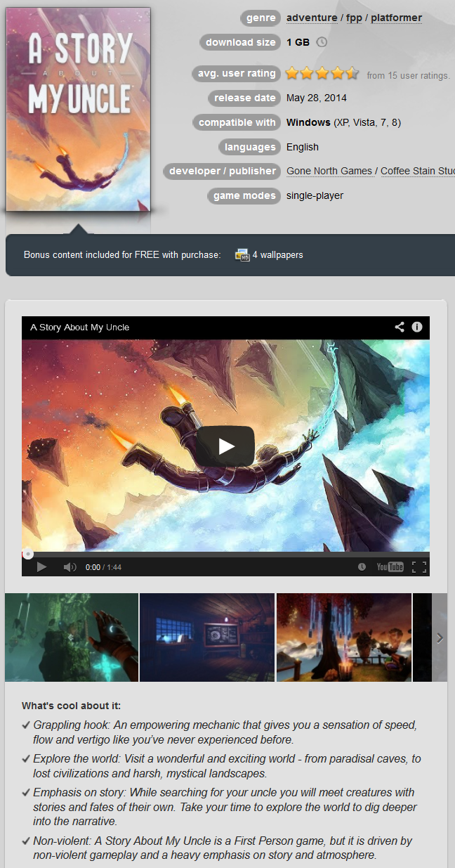The width and height of the screenshot is (455, 868).
Task: Click the Non-violent feature text
Action: click(x=223, y=848)
